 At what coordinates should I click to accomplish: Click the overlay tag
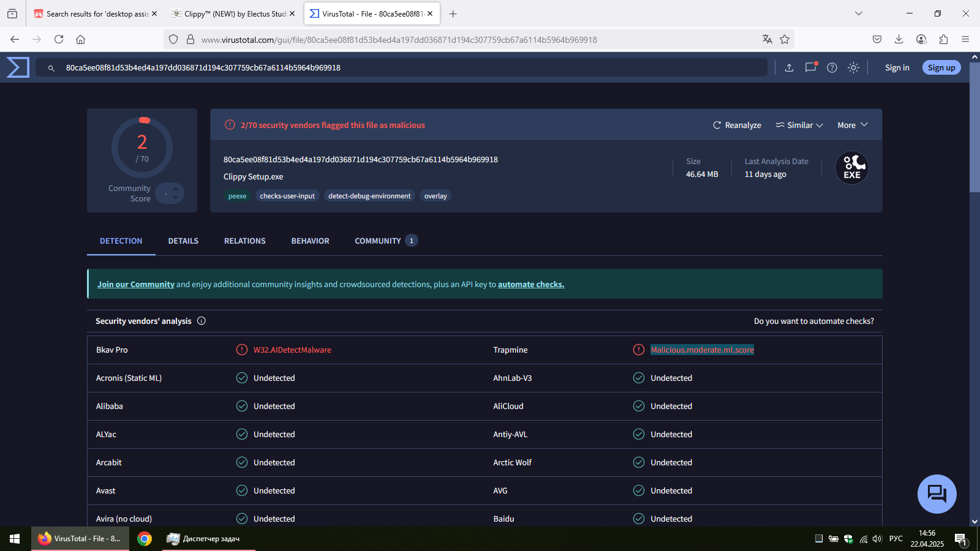point(435,196)
